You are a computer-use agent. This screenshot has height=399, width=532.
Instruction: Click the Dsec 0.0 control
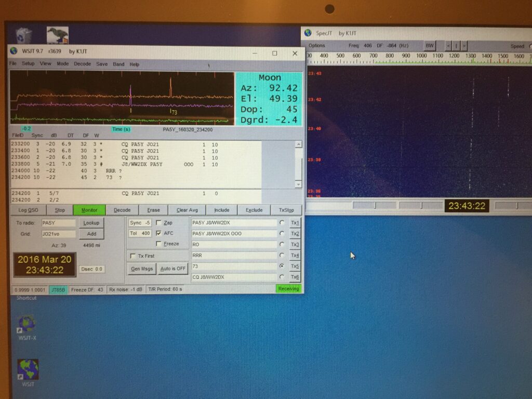pyautogui.click(x=91, y=269)
